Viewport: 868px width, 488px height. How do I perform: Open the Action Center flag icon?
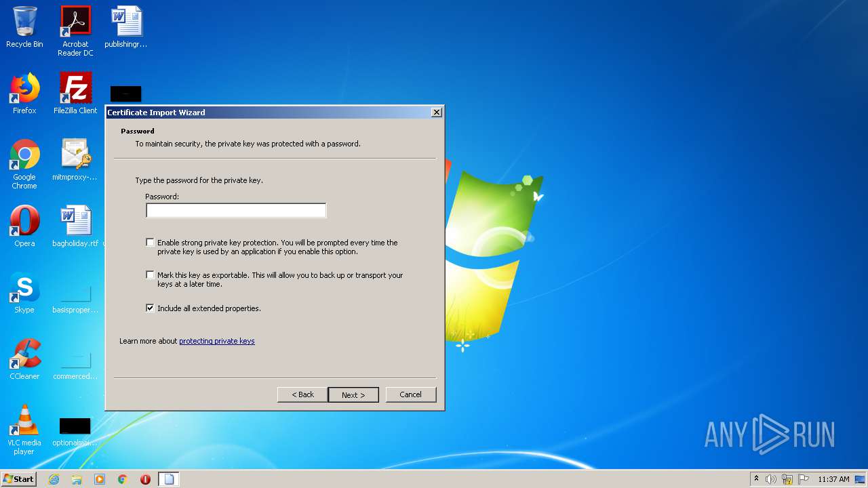(804, 479)
